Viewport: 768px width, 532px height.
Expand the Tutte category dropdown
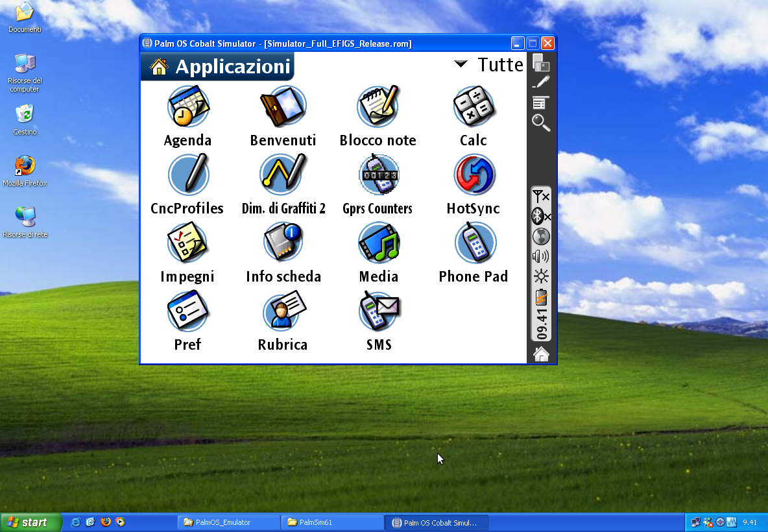pos(489,65)
